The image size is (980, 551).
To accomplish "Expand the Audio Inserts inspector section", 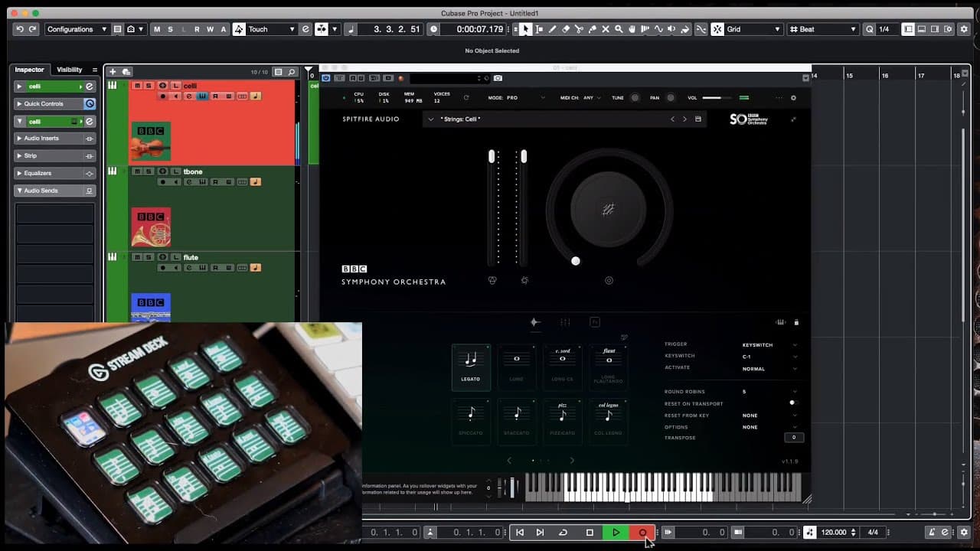I will point(55,139).
